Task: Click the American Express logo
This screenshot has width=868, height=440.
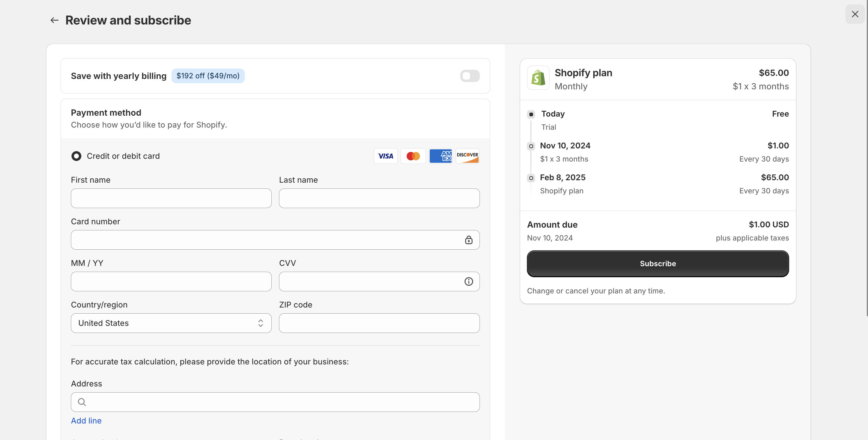Action: 440,156
